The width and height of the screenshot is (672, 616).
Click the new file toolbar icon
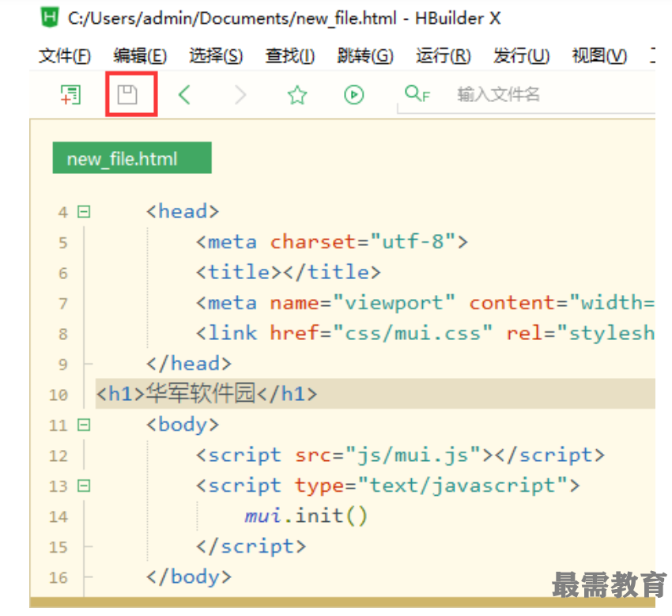tap(70, 94)
